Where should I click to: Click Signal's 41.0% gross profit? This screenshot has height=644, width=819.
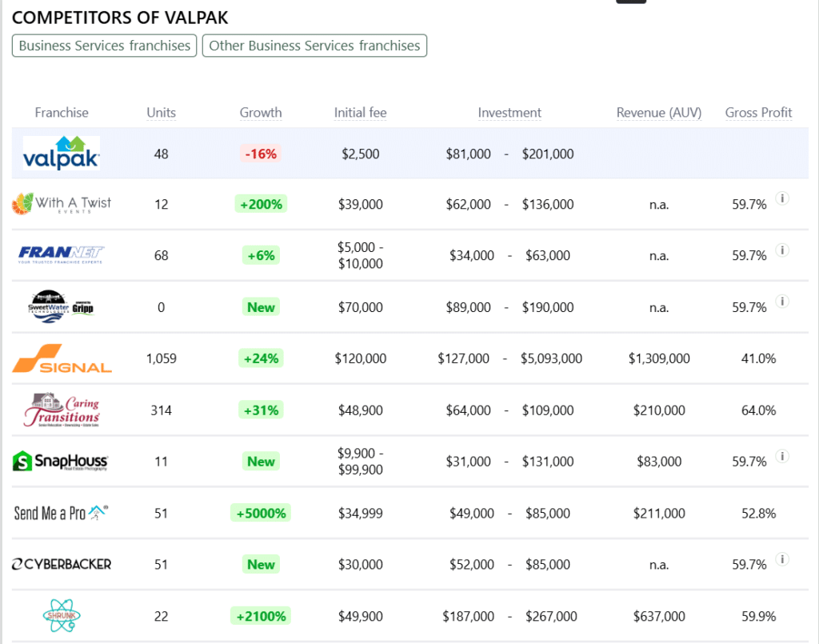(758, 358)
